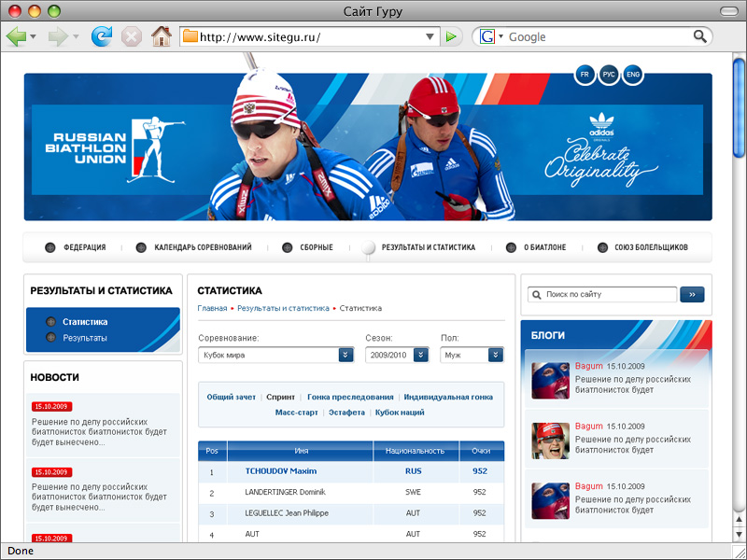Click the Поиск по сайту input field
Image resolution: width=747 pixels, height=560 pixels.
tap(602, 295)
